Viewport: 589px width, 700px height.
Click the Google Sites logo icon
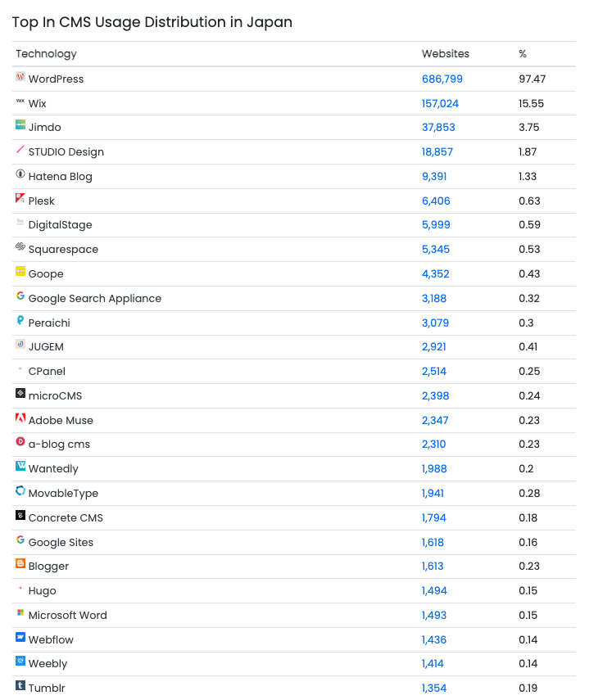(x=20, y=540)
